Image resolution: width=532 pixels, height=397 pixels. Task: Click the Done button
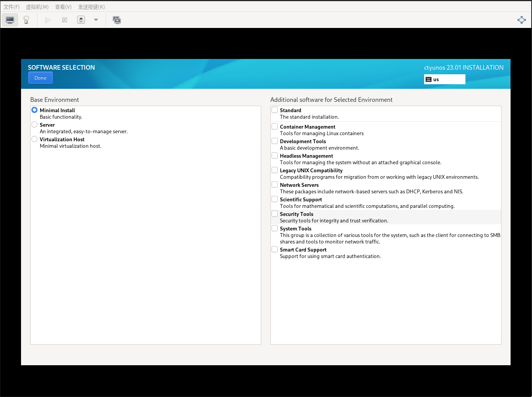[x=41, y=78]
